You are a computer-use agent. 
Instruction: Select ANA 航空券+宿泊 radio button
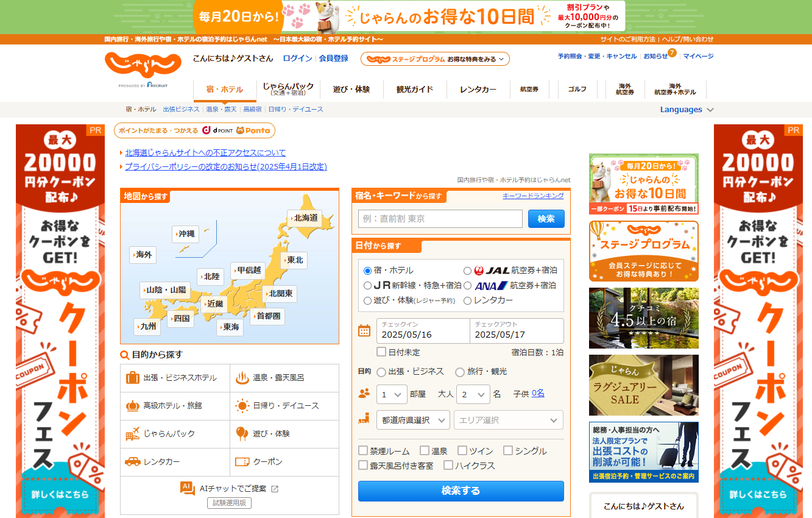tap(467, 285)
